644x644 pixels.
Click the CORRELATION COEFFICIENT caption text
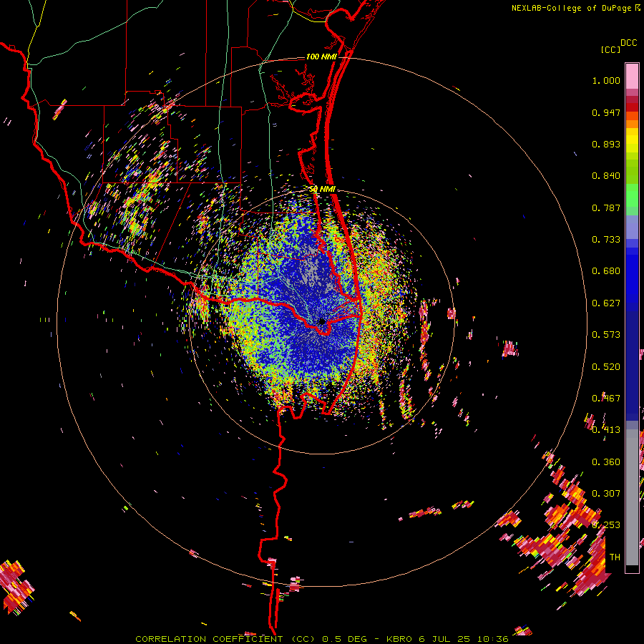[x=209, y=639]
